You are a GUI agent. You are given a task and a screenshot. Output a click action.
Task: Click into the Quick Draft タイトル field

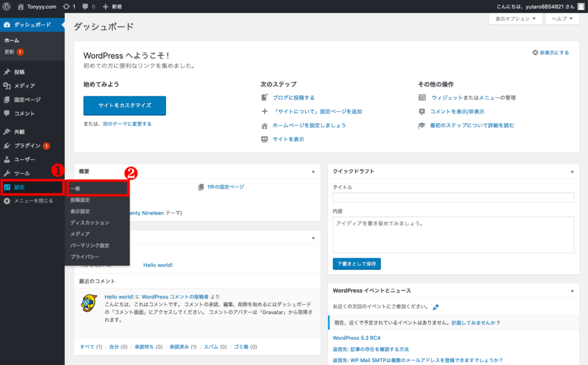454,197
